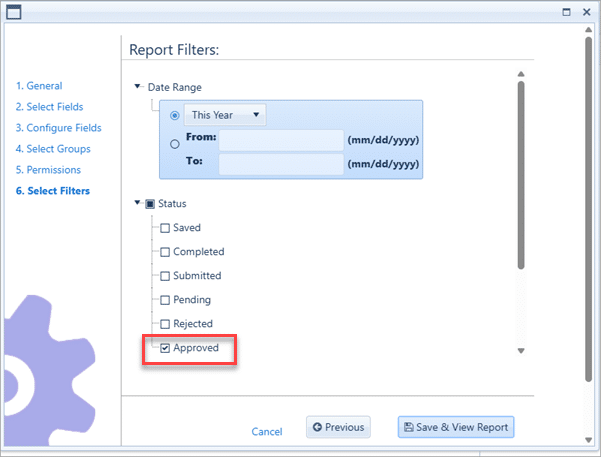Toggle the Status parent checkbox
Viewport: 601px width, 457px height.
pos(150,203)
